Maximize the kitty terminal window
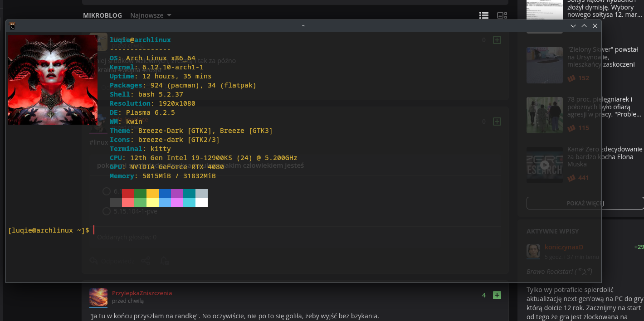Screen dimensions: 644x321 point(584,26)
